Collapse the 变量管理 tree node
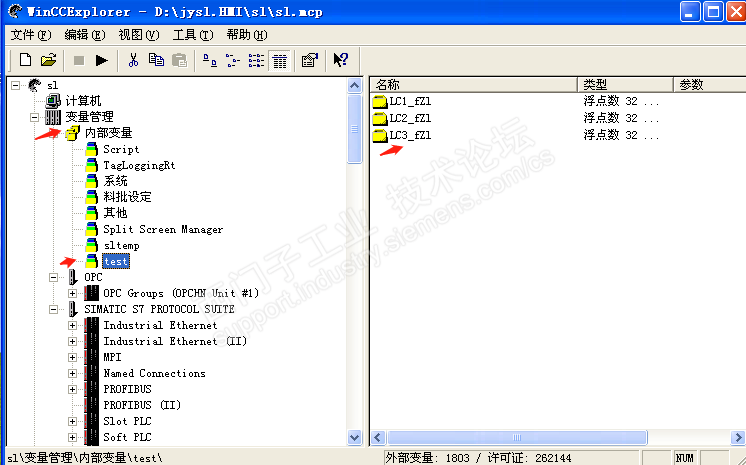 tap(34, 117)
